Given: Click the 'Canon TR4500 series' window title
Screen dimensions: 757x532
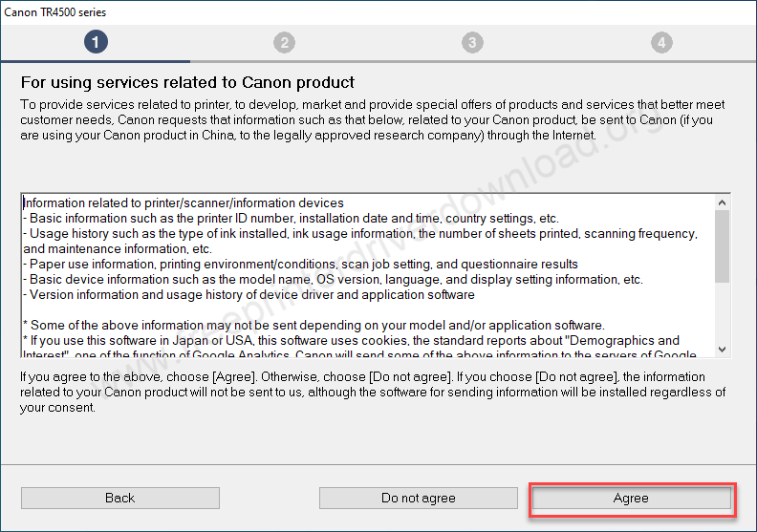Looking at the screenshot, I should point(55,12).
